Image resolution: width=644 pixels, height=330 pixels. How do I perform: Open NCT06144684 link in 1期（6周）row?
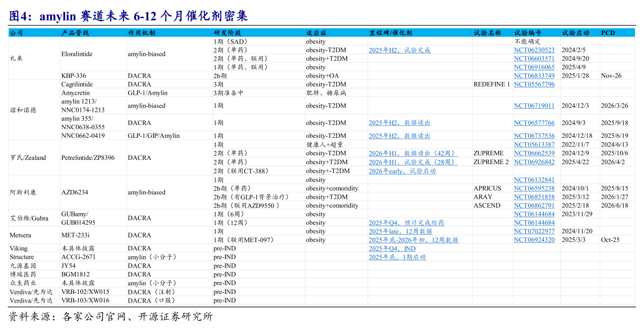[x=534, y=214]
